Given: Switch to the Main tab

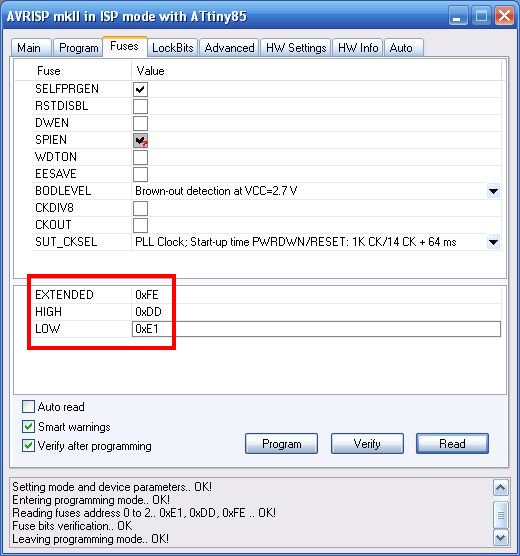Looking at the screenshot, I should click(32, 48).
